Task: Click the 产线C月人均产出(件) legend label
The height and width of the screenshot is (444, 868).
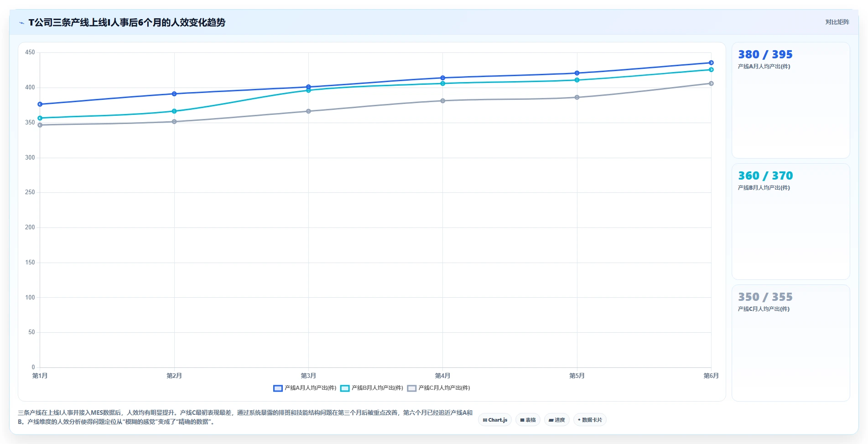Action: click(444, 388)
